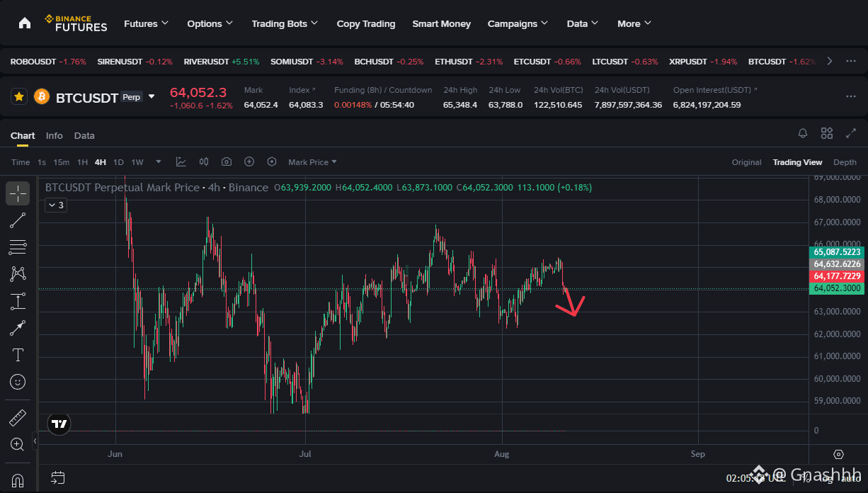This screenshot has height=493, width=868.
Task: Open the indicators line-chart icon
Action: pyautogui.click(x=181, y=162)
